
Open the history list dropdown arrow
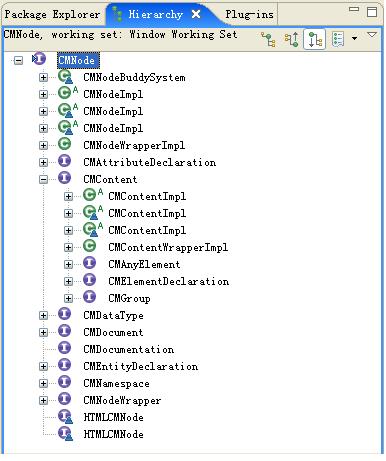click(354, 39)
